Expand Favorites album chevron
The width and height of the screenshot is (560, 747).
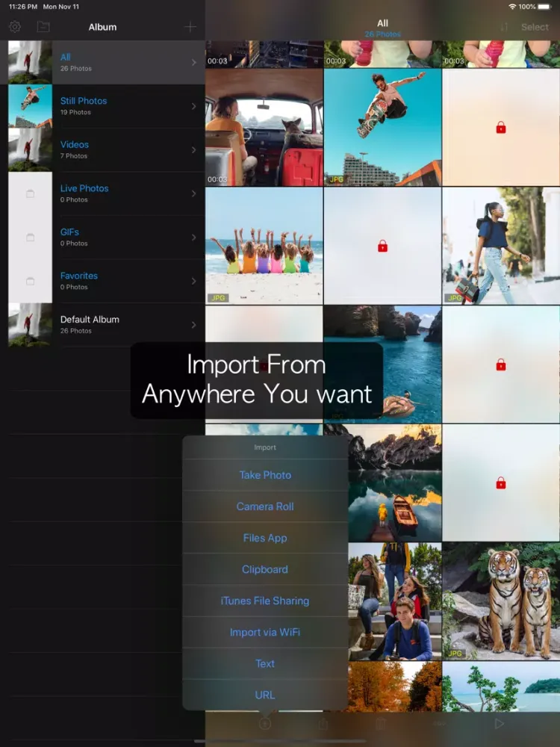point(194,281)
